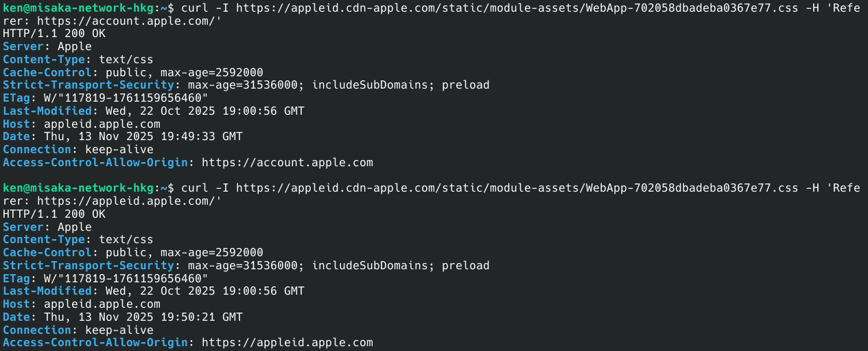
Task: Click the Access-Control-Allow-Origin value https://appleid.apple.com
Action: coord(287,343)
